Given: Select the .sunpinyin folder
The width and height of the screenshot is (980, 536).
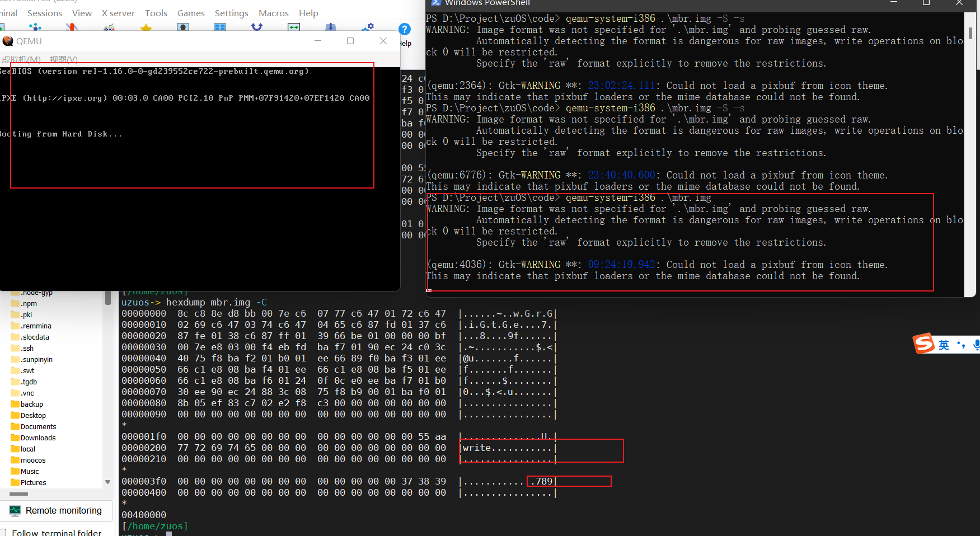Looking at the screenshot, I should click(32, 360).
